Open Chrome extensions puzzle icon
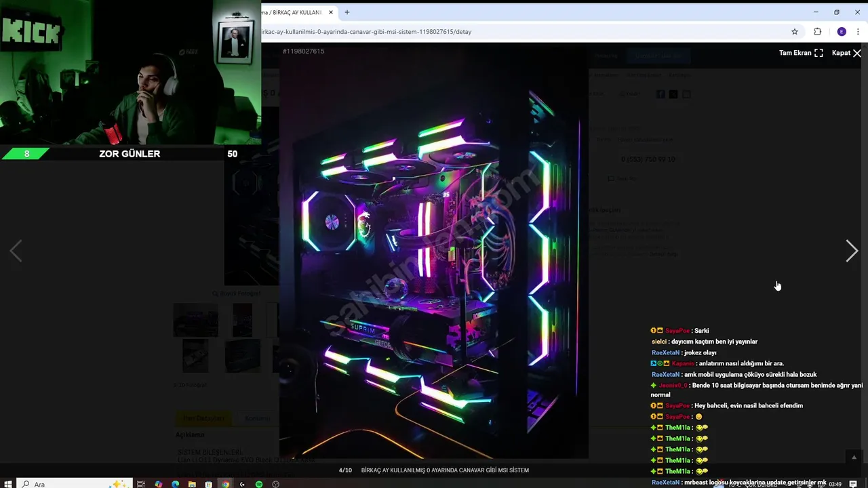The height and width of the screenshot is (488, 868). [x=817, y=32]
